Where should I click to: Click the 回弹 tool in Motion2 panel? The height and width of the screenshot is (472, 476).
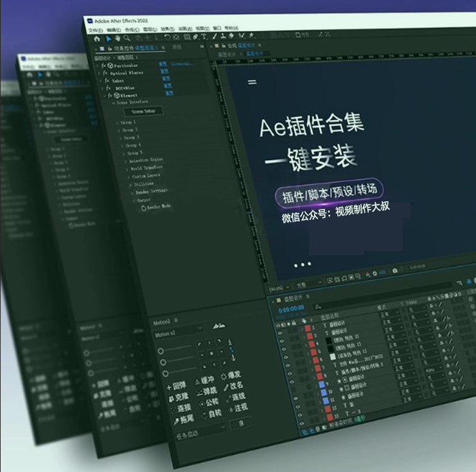point(177,386)
